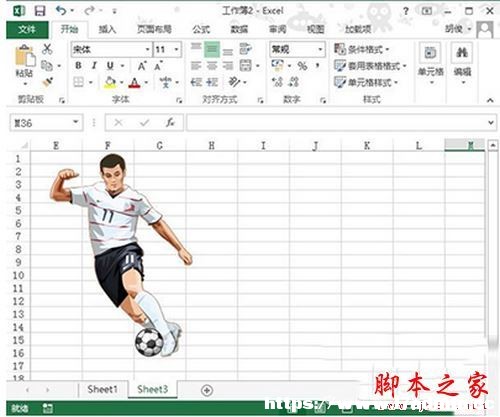This screenshot has height=417, width=500.
Task: Switch to the Page Layout tab
Action: tap(154, 29)
